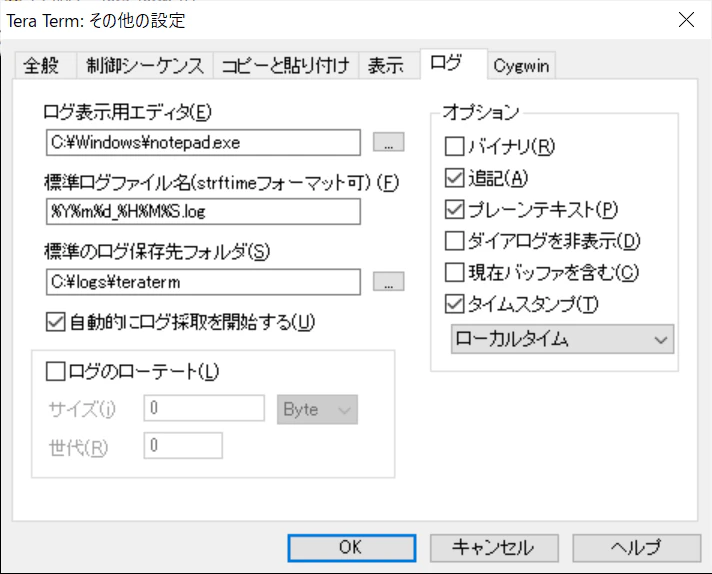Viewport: 712px width, 574px height.
Task: Click the 世代 generation count field
Action: tap(183, 445)
